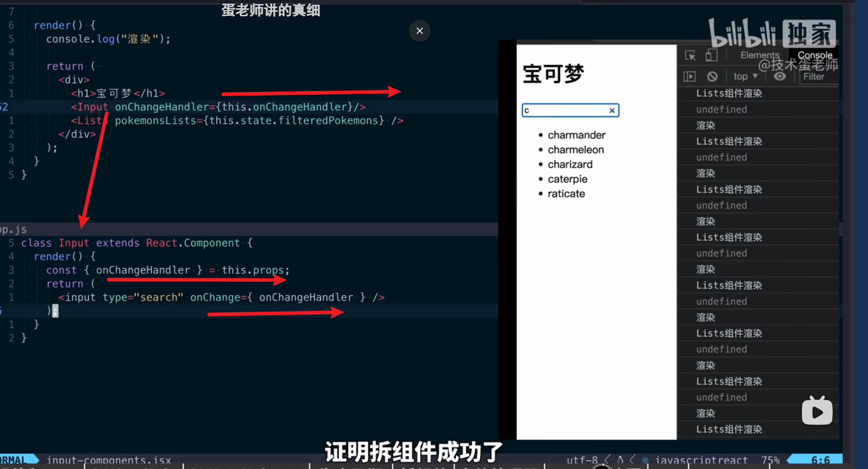Switch to the Console tab

coord(815,55)
